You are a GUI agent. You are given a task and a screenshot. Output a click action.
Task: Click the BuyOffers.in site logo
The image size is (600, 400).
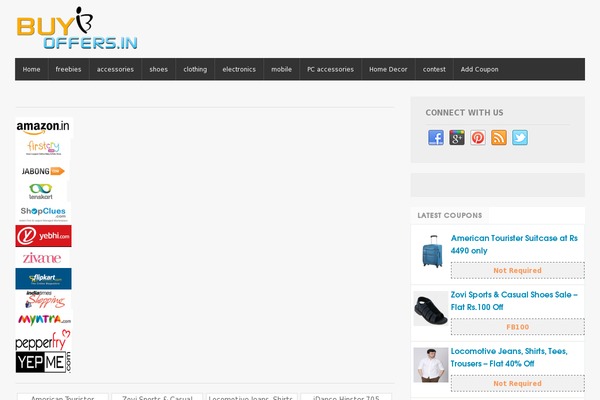(77, 28)
